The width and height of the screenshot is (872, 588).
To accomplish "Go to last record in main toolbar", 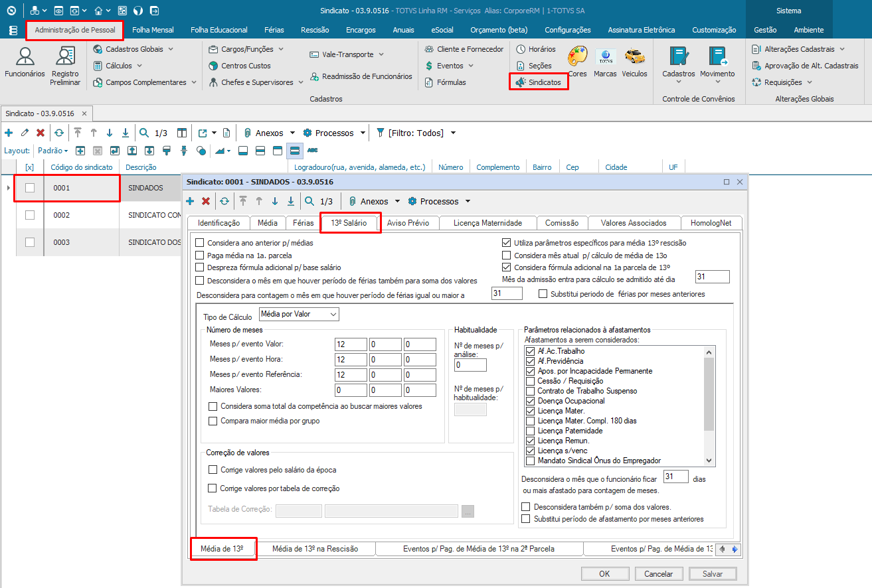I will 126,133.
